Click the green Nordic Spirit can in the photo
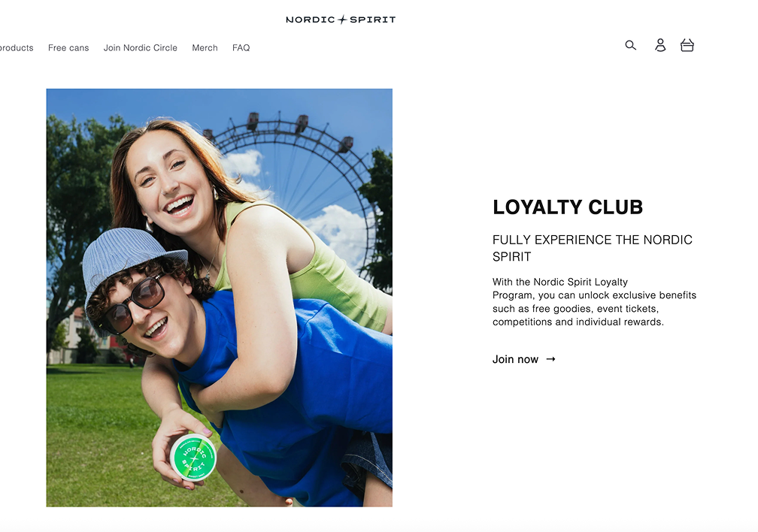This screenshot has width=758, height=532. coord(193,457)
